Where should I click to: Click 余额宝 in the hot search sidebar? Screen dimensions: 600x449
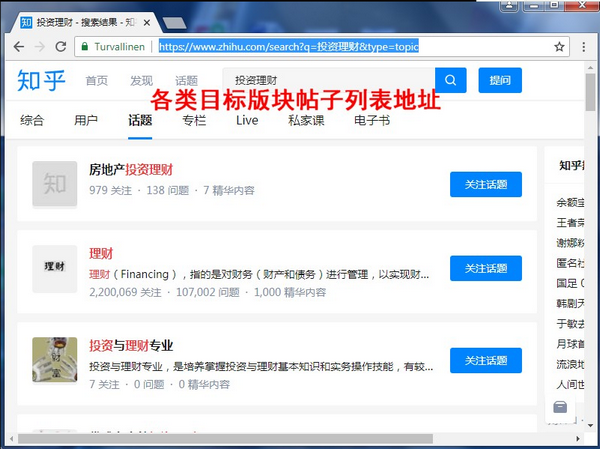(570, 202)
